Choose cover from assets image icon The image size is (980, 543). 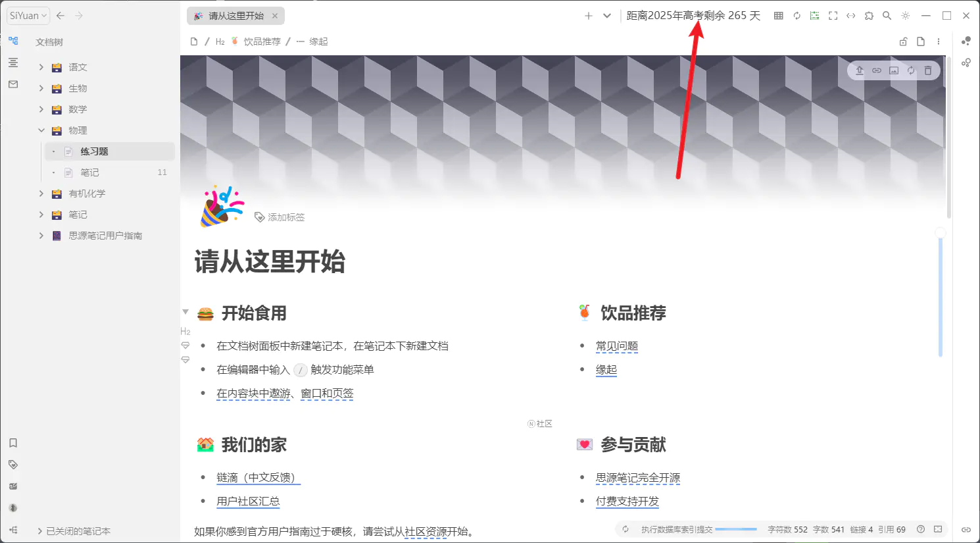894,70
